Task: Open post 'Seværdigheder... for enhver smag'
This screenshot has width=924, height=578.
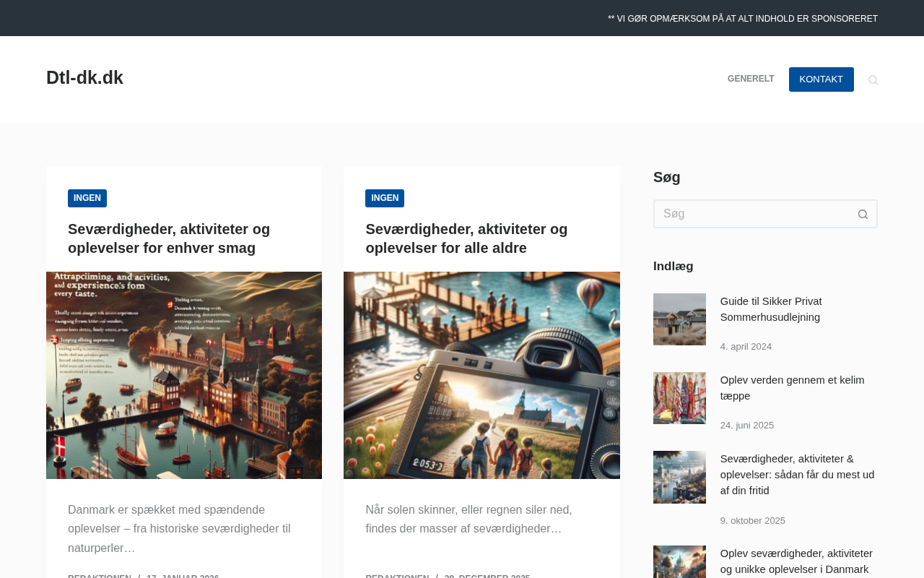Action: point(169,238)
